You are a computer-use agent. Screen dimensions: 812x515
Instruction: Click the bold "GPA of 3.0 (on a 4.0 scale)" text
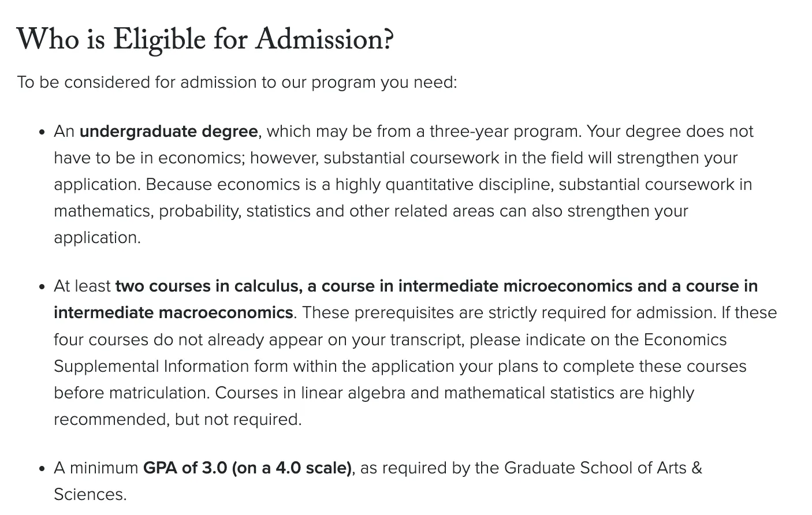pos(247,467)
